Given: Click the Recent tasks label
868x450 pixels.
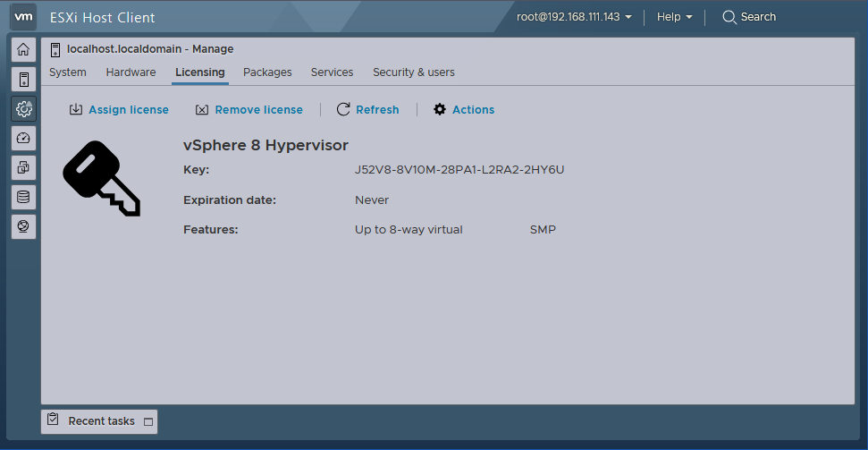Looking at the screenshot, I should pyautogui.click(x=101, y=421).
